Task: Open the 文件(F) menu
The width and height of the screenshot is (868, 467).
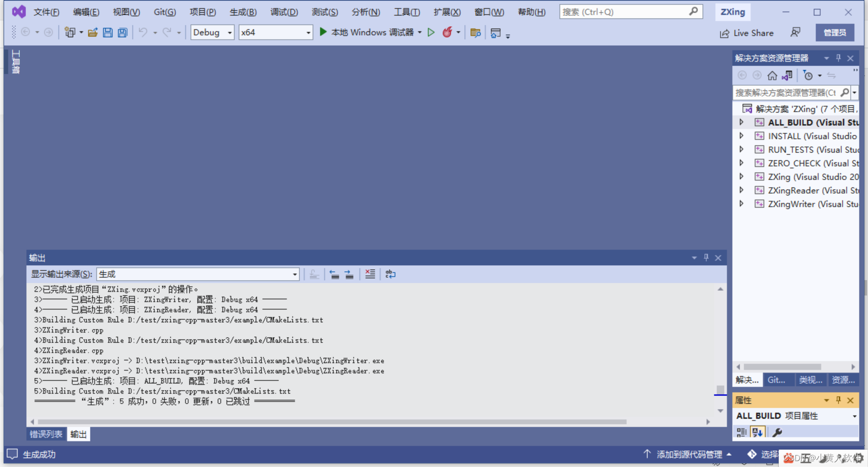Action: click(x=46, y=12)
